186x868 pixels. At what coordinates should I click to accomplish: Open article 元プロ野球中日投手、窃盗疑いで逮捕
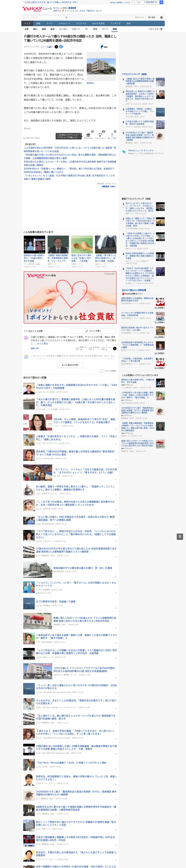click(56, 602)
